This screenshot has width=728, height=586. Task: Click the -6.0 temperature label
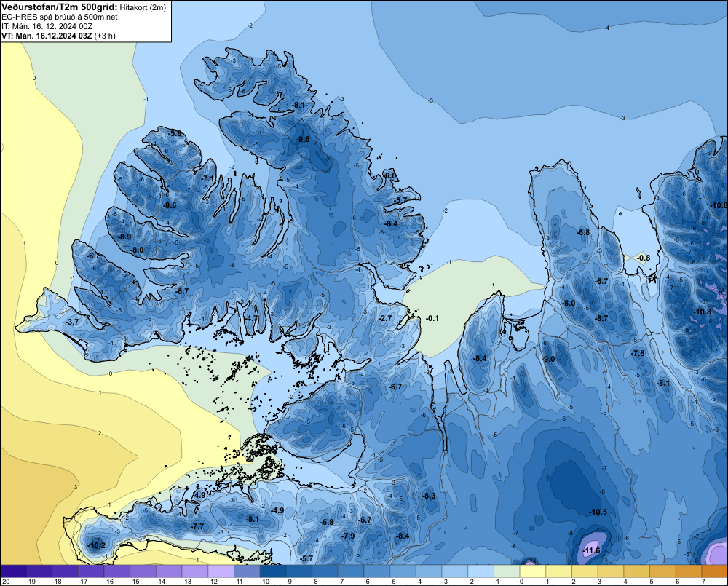coord(390,175)
